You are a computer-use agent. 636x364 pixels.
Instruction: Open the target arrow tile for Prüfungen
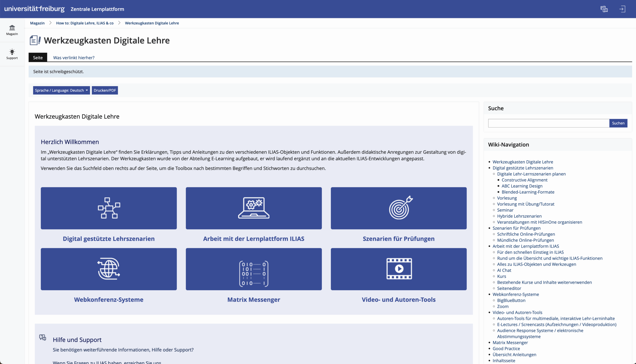pyautogui.click(x=398, y=208)
